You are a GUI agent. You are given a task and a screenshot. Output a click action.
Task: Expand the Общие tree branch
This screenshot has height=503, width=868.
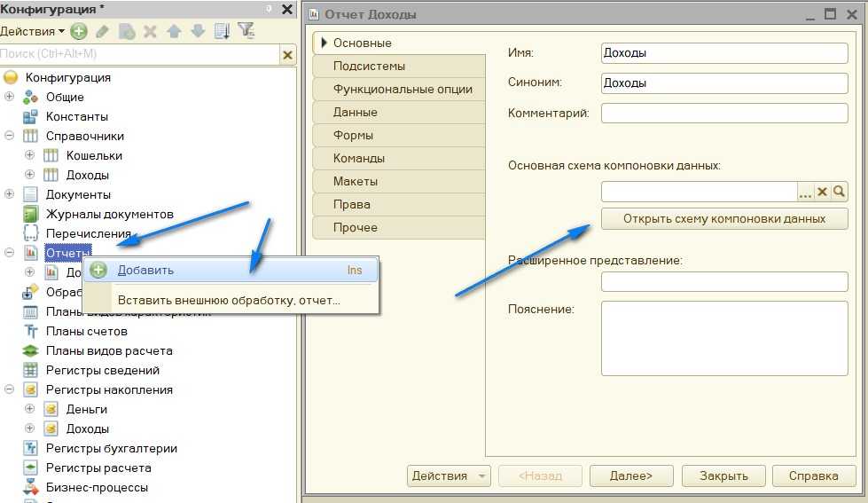click(10, 97)
